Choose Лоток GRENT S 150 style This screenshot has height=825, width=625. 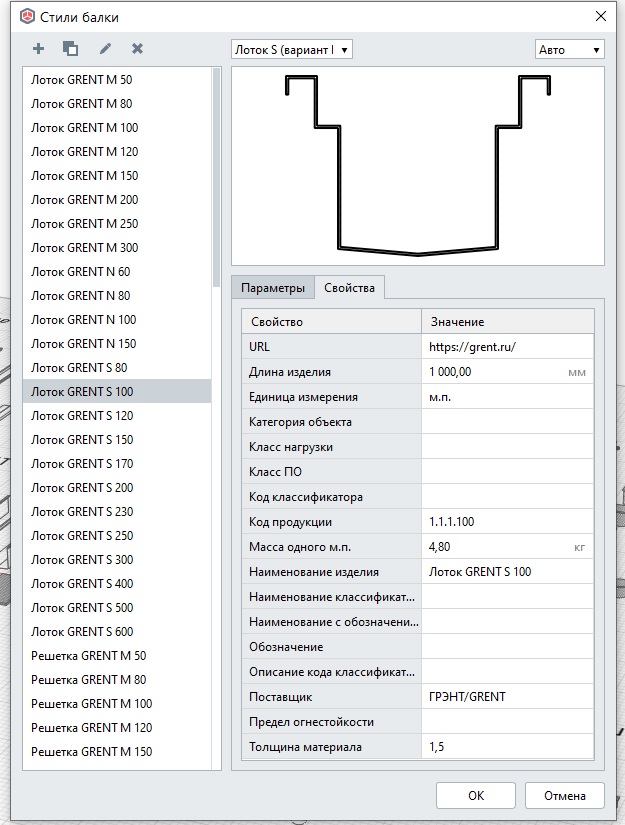click(x=117, y=440)
